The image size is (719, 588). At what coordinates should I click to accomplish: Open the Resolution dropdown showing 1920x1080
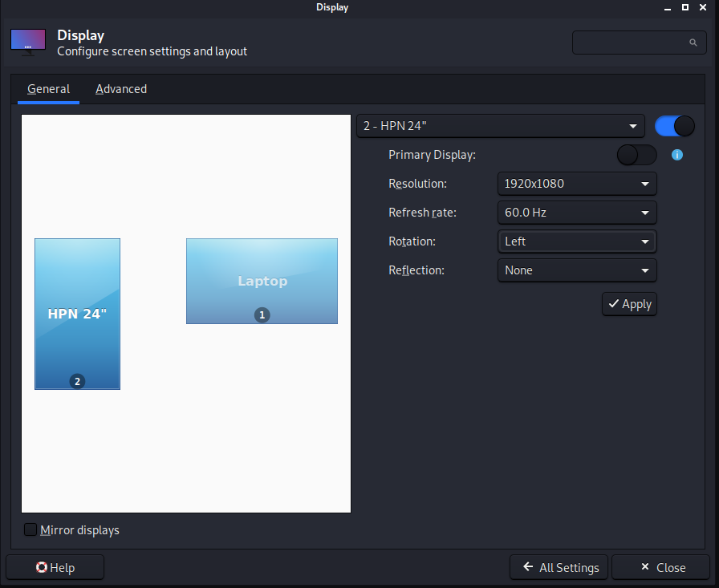pyautogui.click(x=576, y=184)
